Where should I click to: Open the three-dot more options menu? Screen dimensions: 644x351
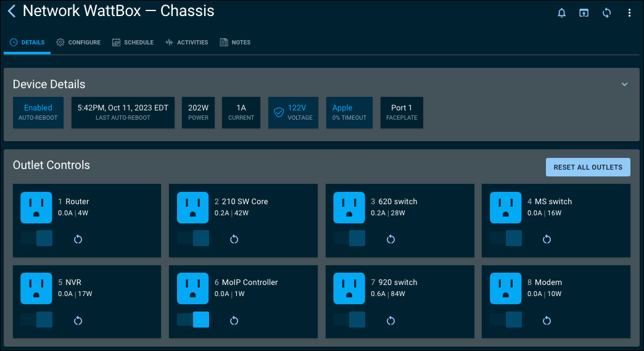pyautogui.click(x=629, y=13)
